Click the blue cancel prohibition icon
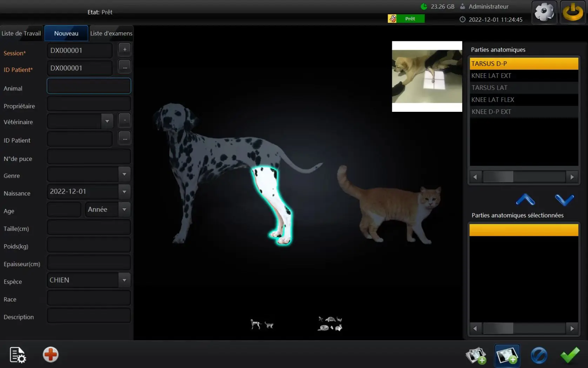This screenshot has height=368, width=588. pyautogui.click(x=539, y=355)
